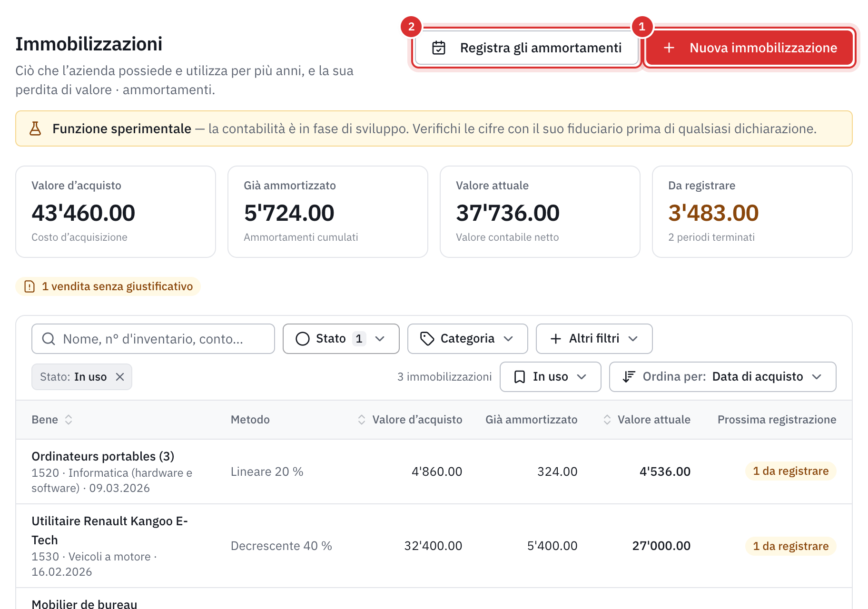Open the Ordinateurs portables (3) asset row
The height and width of the screenshot is (609, 868).
point(434,471)
